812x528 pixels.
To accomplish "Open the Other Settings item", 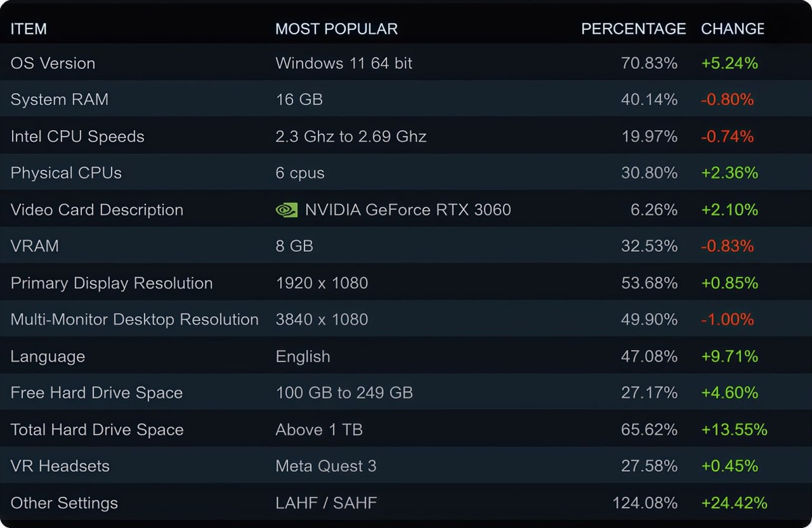I will click(x=64, y=503).
